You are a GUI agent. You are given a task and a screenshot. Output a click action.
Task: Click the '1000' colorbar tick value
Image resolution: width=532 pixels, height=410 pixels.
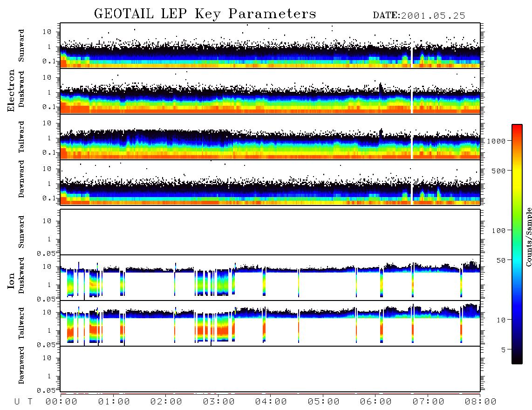[x=497, y=141]
